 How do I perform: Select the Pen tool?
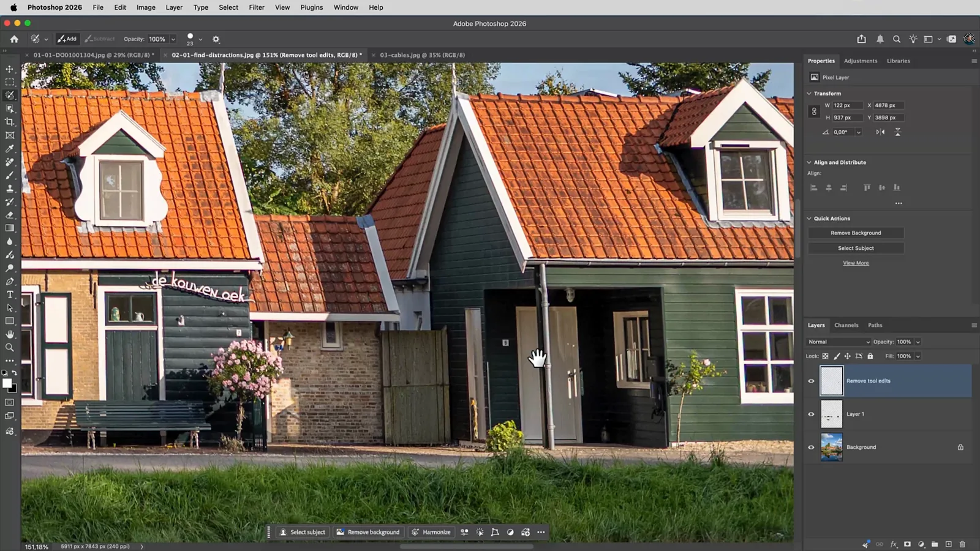[10, 282]
